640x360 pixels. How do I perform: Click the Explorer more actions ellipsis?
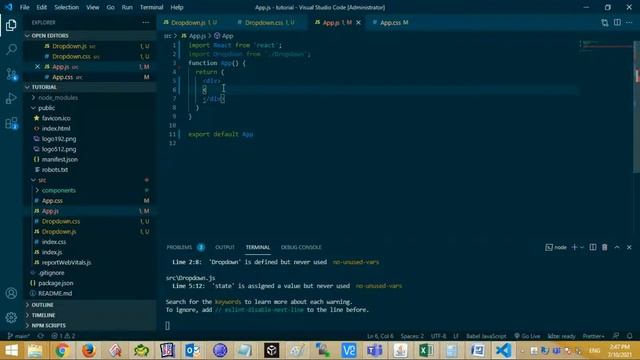coord(146,22)
